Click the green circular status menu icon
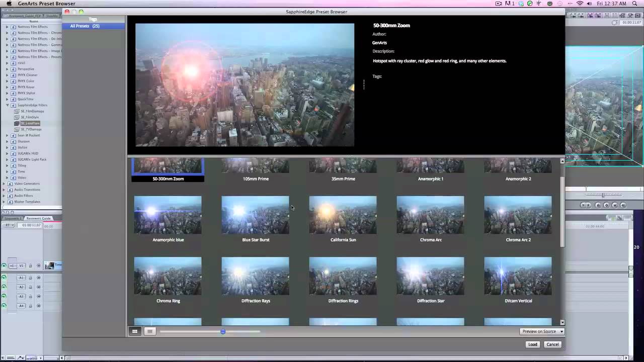The height and width of the screenshot is (362, 644). [x=530, y=4]
